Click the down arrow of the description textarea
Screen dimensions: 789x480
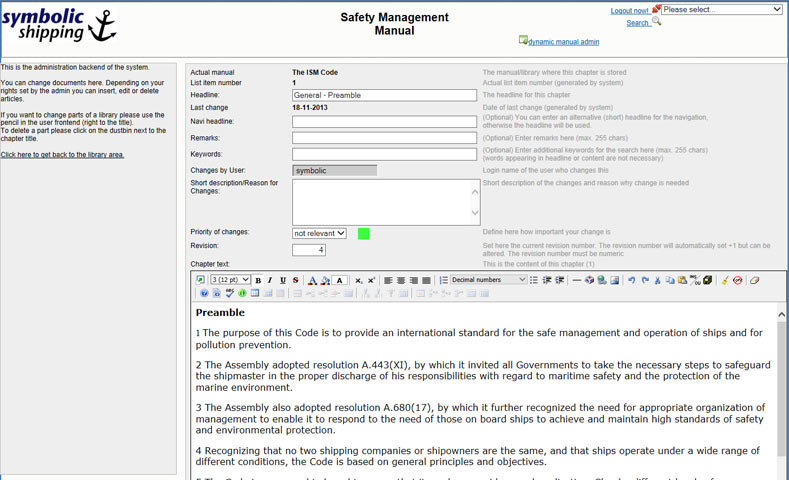475,213
